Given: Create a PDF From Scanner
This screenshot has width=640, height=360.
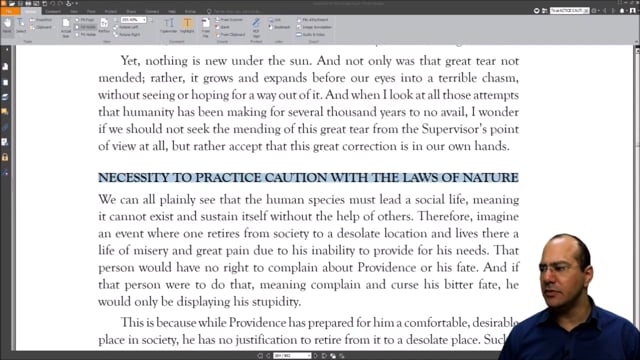Looking at the screenshot, I should [x=229, y=20].
